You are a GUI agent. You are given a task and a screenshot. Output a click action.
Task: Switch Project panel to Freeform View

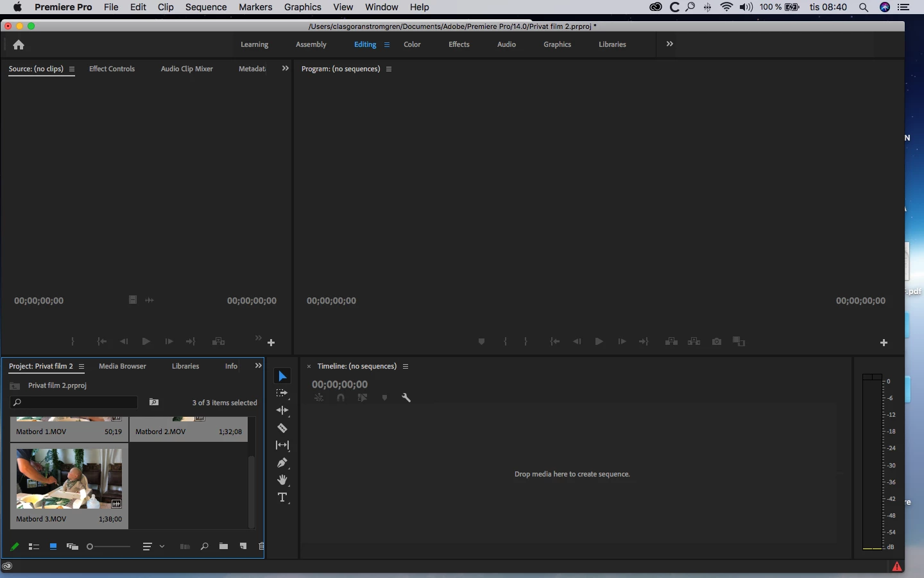coord(73,547)
